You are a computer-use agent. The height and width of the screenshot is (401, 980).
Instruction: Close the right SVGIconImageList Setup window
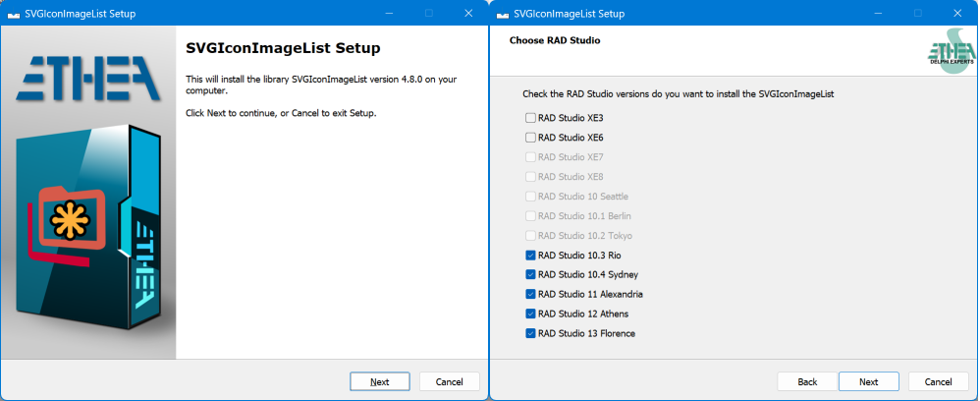(958, 13)
